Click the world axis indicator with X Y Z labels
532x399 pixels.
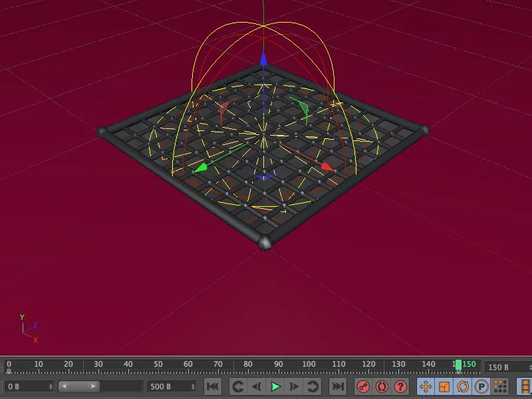coord(29,329)
